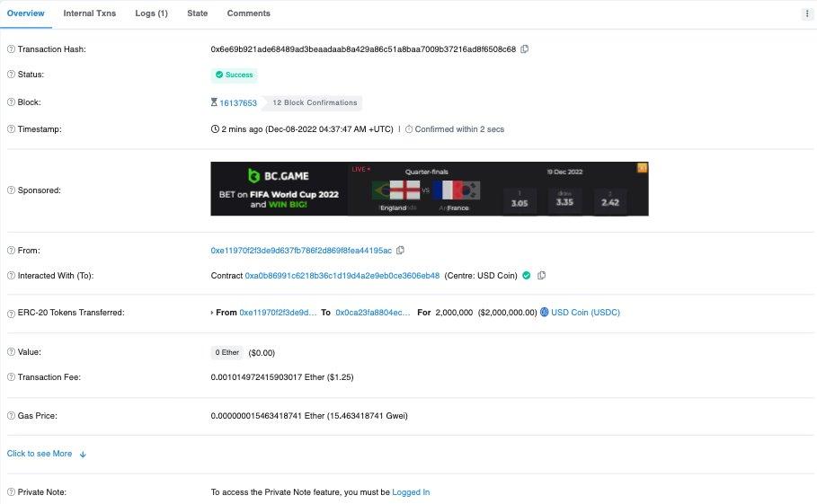The height and width of the screenshot is (504, 817).
Task: Click the 2,000,000 transferred amount
Action: pos(454,313)
